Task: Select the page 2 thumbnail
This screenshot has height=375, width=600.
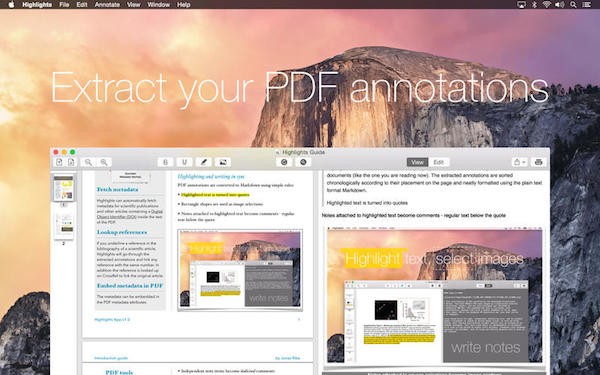Action: tap(64, 226)
